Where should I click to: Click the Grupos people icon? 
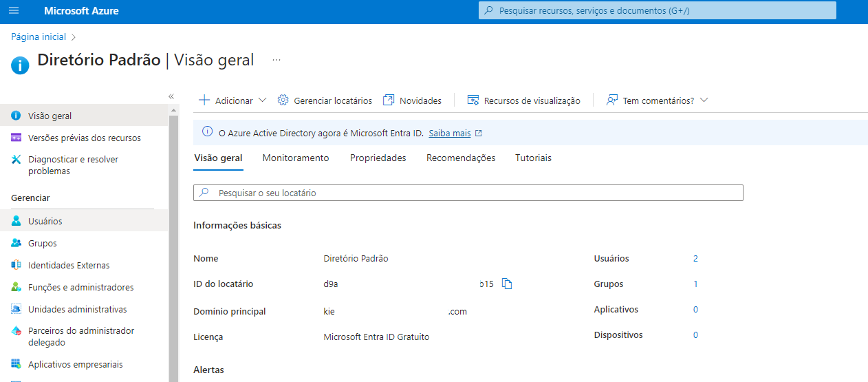pos(16,243)
